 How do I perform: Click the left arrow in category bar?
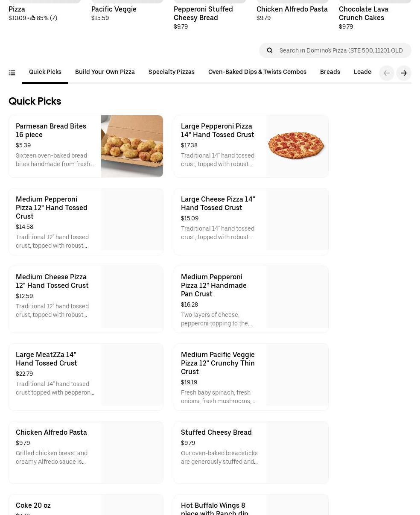pyautogui.click(x=387, y=73)
